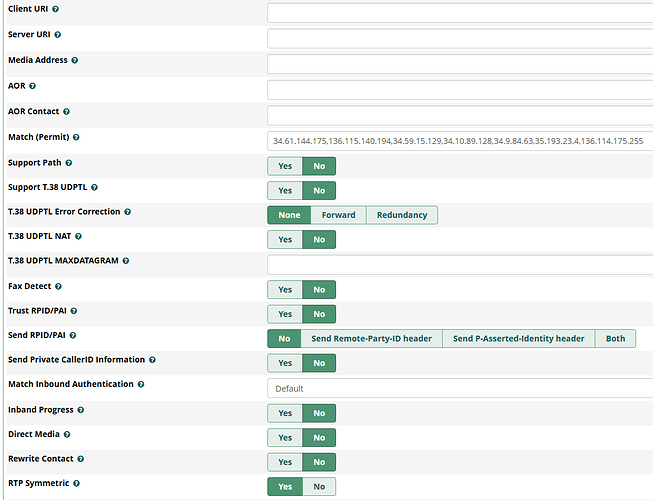Click help icon beside RTP Symmetric
This screenshot has width=653, height=500.
[73, 483]
